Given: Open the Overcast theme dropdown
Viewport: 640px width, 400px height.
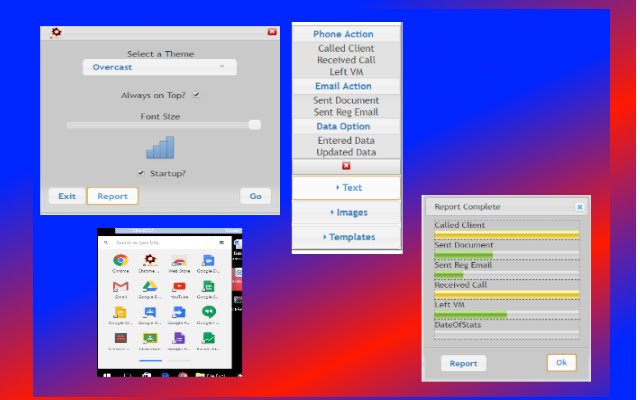Looking at the screenshot, I should tap(160, 67).
